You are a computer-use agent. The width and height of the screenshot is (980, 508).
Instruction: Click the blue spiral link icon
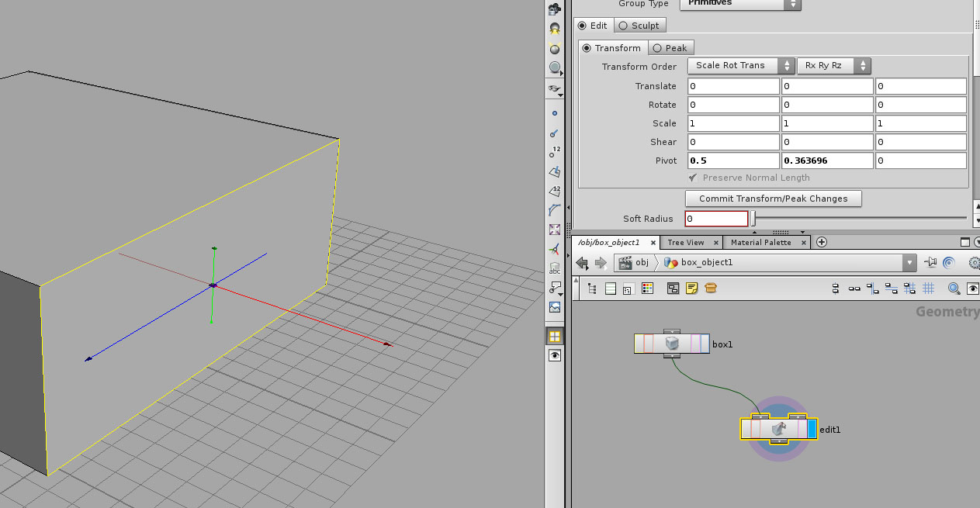point(948,263)
